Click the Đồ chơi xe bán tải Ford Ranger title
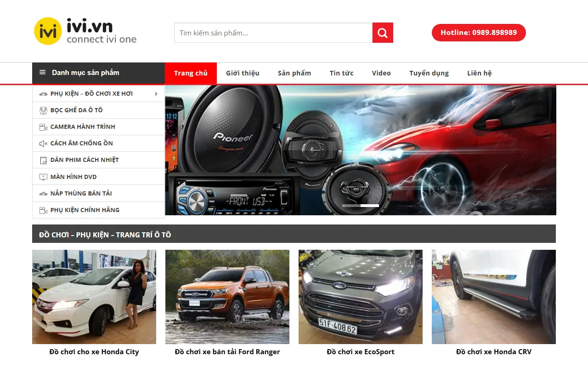The height and width of the screenshot is (368, 588). 227,352
